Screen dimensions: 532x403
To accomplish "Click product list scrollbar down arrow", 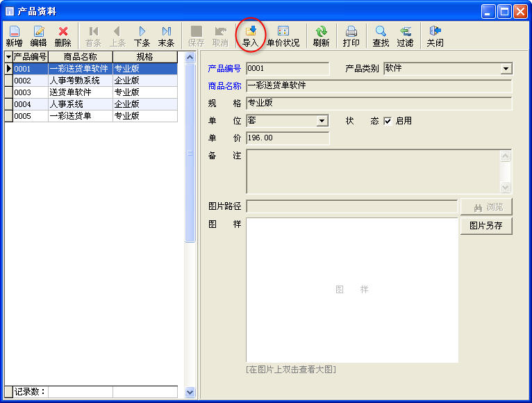I will 190,392.
